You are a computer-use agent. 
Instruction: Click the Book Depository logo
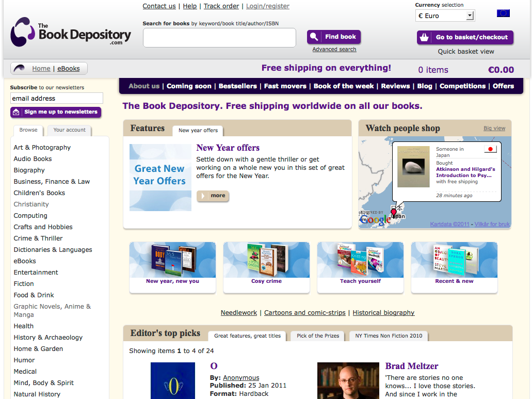pyautogui.click(x=71, y=33)
